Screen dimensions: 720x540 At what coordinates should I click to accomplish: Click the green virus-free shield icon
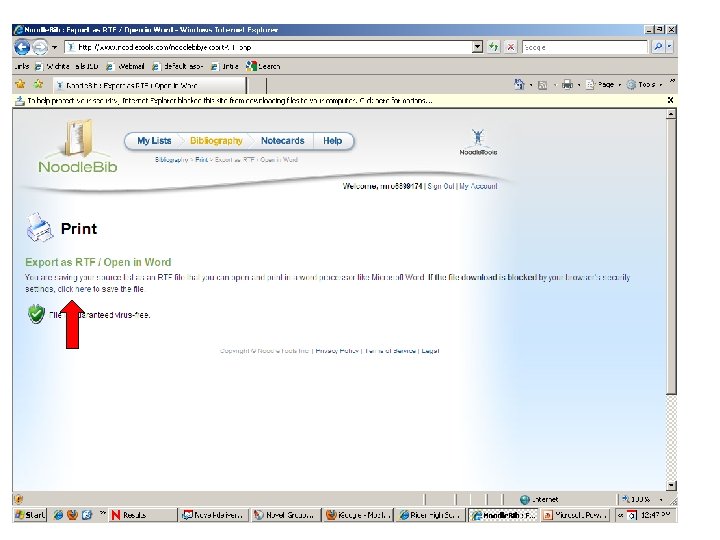pos(36,314)
